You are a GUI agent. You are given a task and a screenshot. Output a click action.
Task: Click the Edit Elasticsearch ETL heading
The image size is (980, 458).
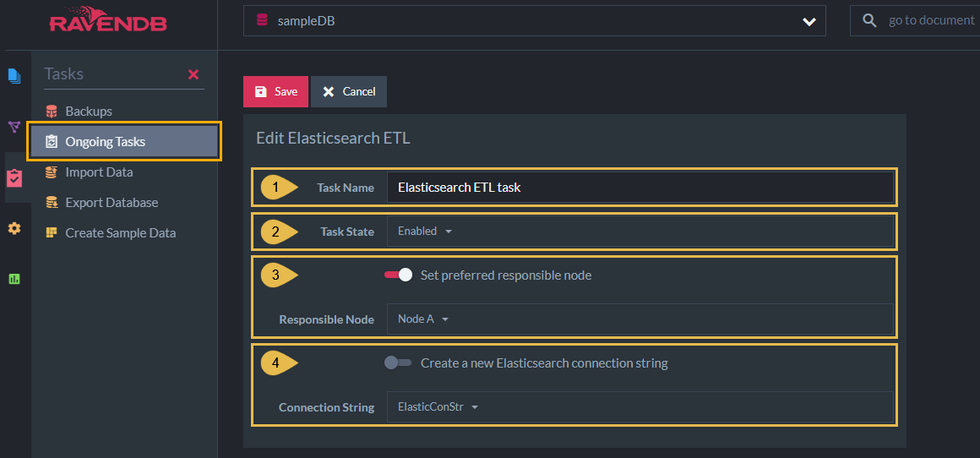333,138
